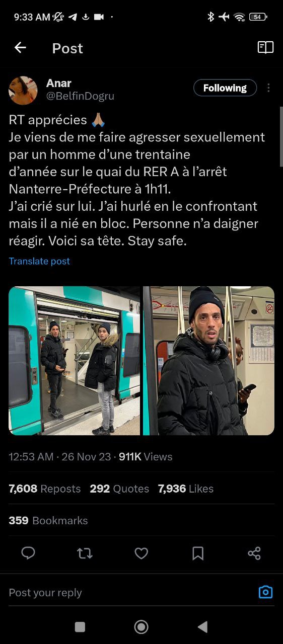Image resolution: width=283 pixels, height=644 pixels.
Task: Tap the camera icon in reply bar
Action: click(x=265, y=592)
